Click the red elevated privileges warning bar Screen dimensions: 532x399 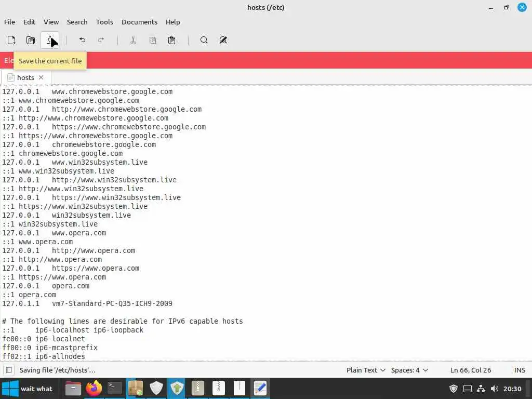pos(266,60)
